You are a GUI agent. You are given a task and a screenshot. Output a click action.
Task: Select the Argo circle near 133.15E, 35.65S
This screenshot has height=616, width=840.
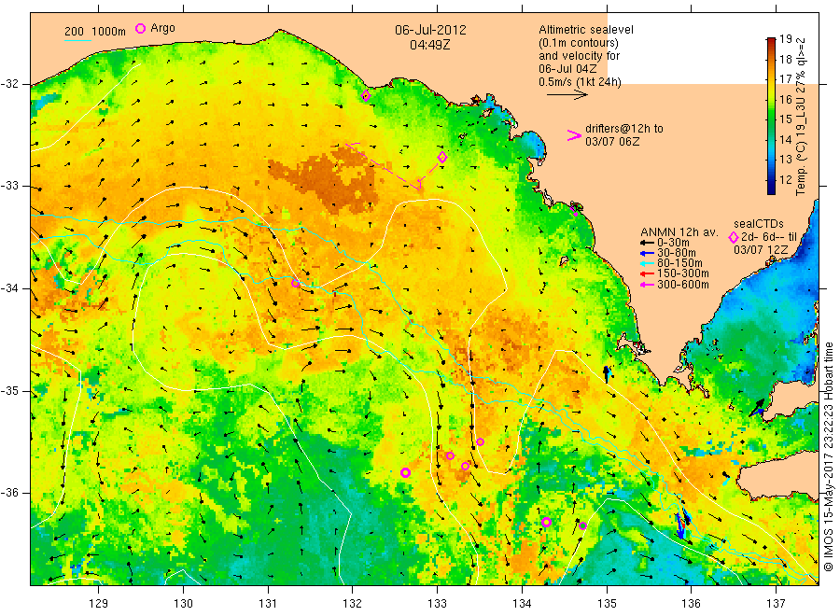[x=450, y=455]
